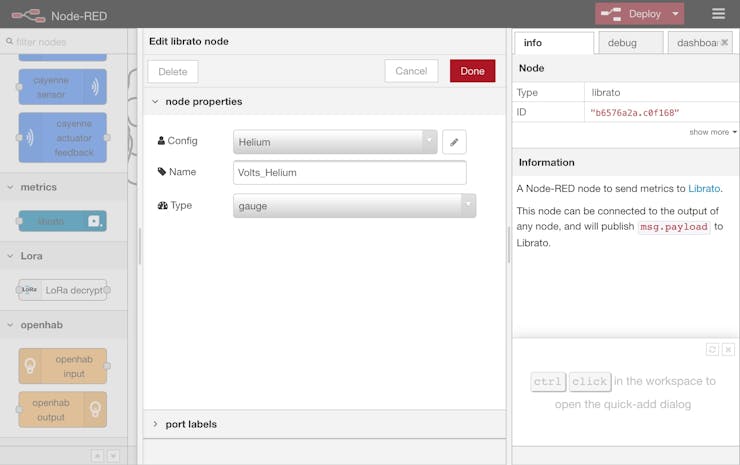Click the Type value librato
The image size is (740, 465).
[x=605, y=93]
